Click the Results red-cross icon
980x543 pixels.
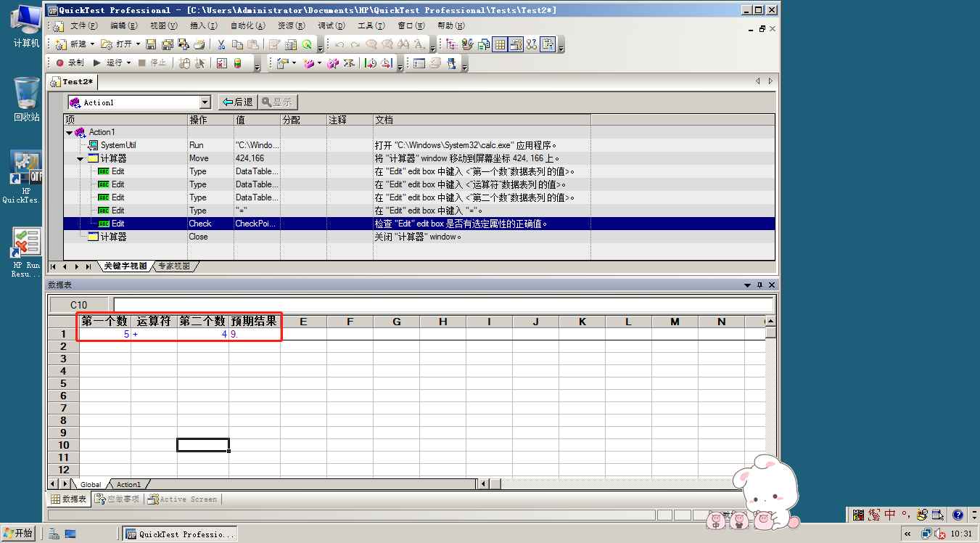click(x=221, y=63)
